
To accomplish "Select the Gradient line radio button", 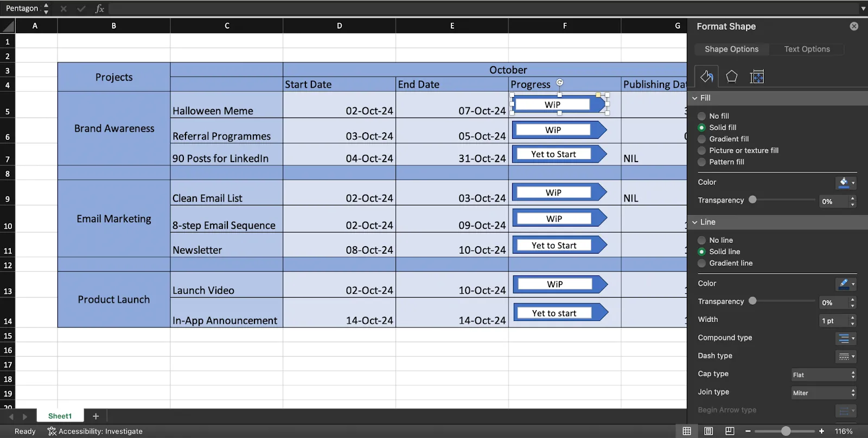I will (701, 263).
